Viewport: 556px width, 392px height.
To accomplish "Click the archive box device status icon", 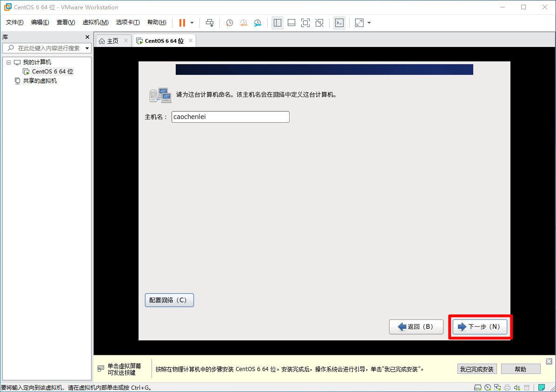I will (527, 387).
